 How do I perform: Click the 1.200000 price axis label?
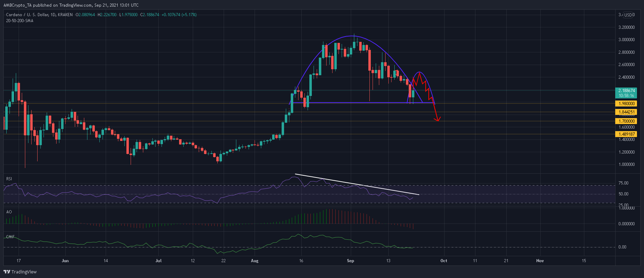point(626,152)
